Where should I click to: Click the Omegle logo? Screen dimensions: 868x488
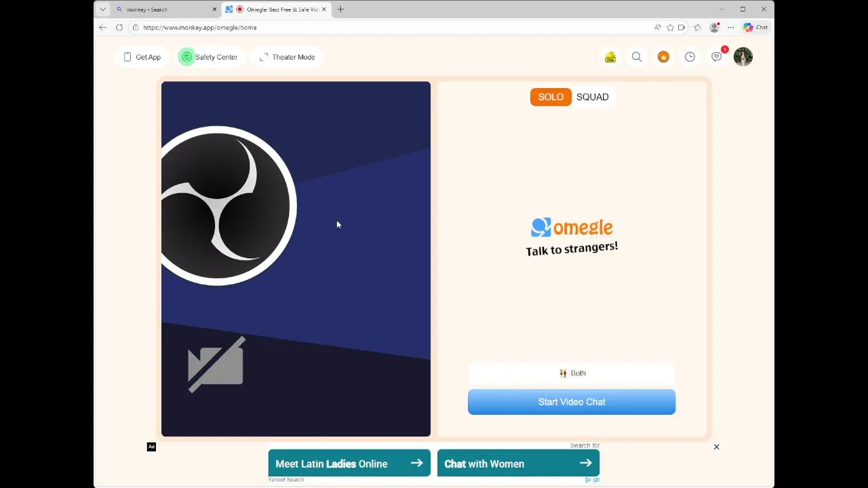[x=572, y=227]
